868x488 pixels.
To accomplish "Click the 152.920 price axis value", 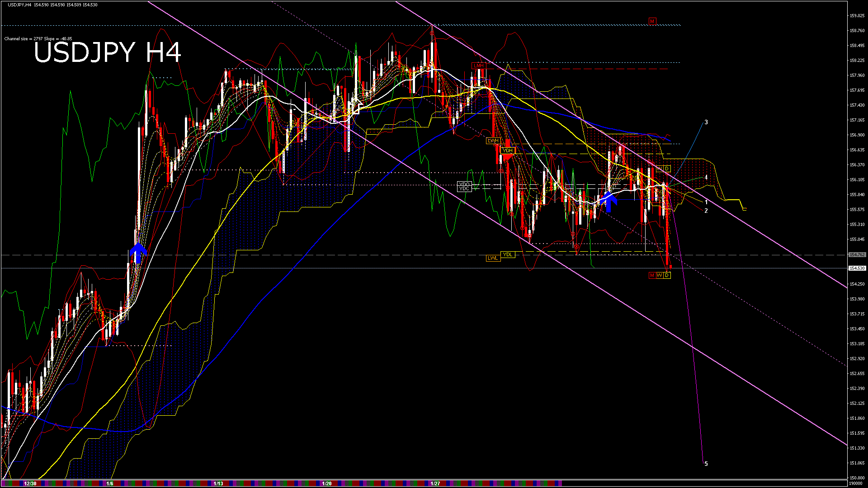I will point(857,359).
